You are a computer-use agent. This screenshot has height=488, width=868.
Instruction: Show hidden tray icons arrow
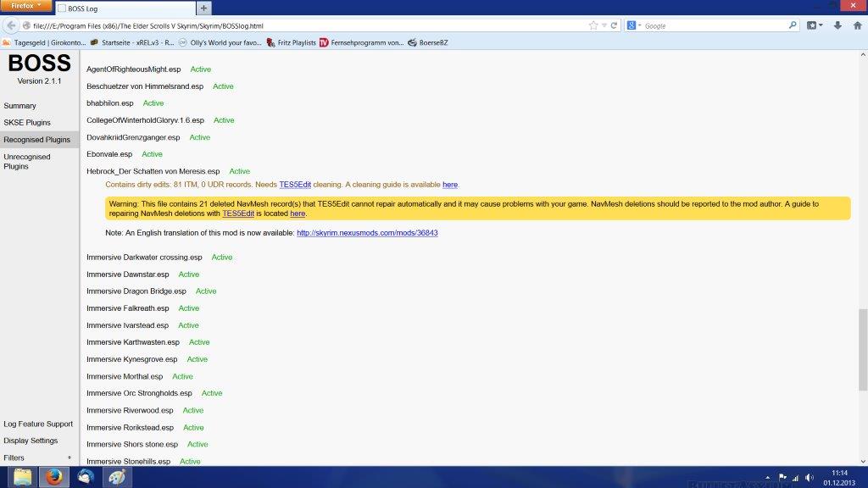[768, 477]
